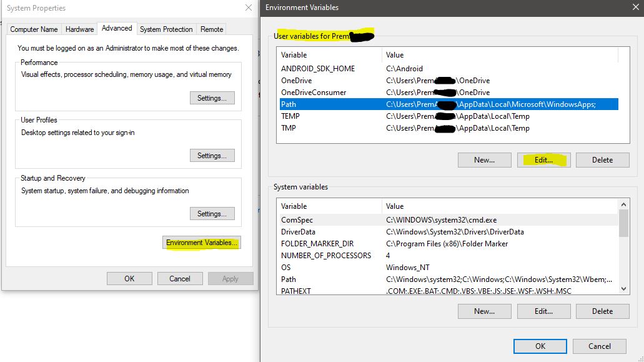Confirm Environment Variables with OK
The width and height of the screenshot is (644, 362).
tap(539, 346)
